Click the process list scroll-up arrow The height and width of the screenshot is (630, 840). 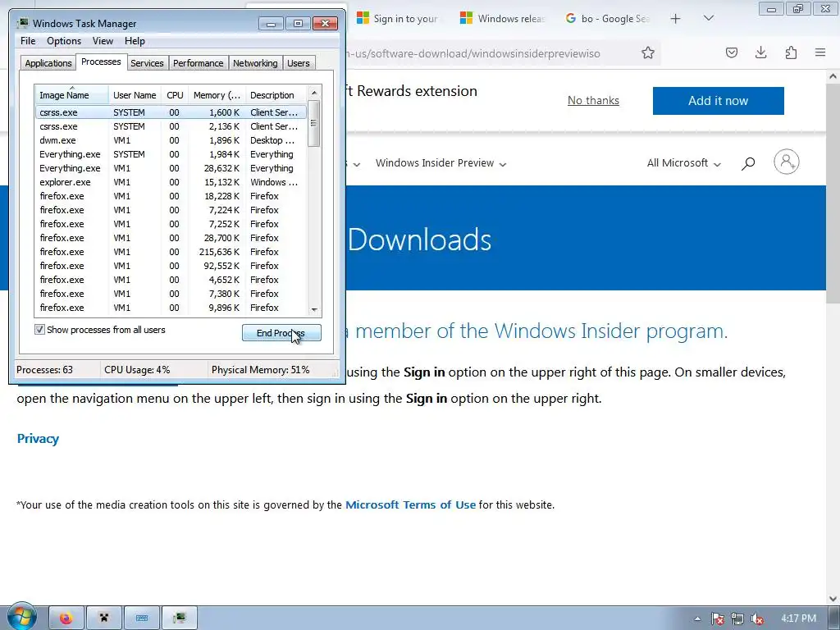(314, 93)
